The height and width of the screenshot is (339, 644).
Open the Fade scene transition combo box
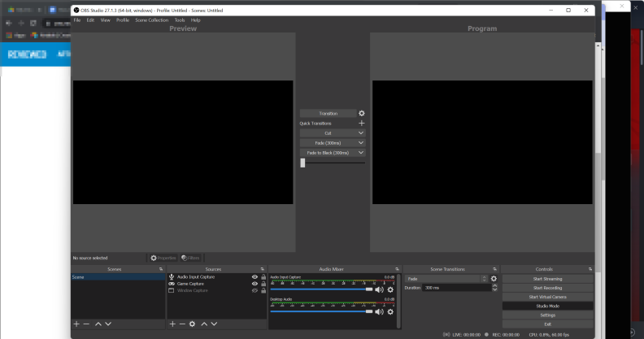[x=446, y=279]
